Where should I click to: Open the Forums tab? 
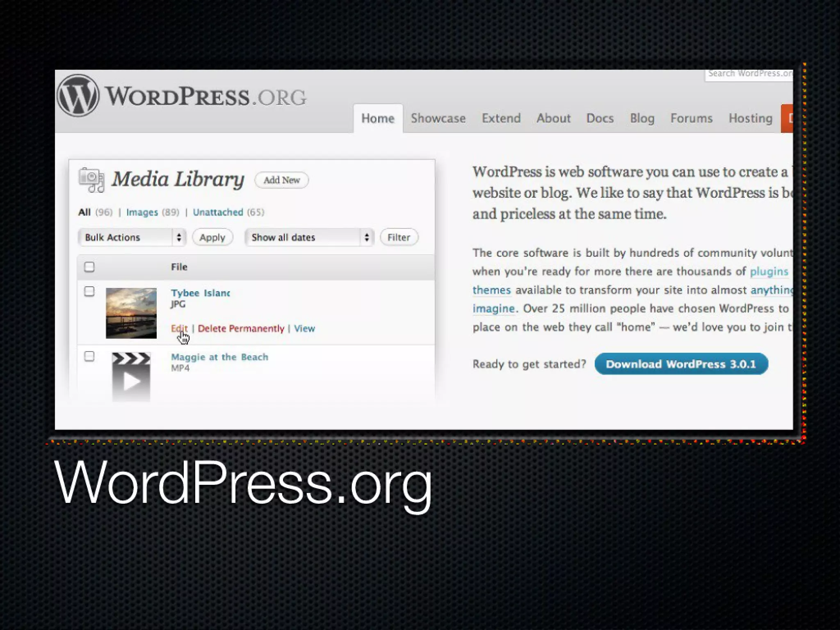[x=692, y=119]
